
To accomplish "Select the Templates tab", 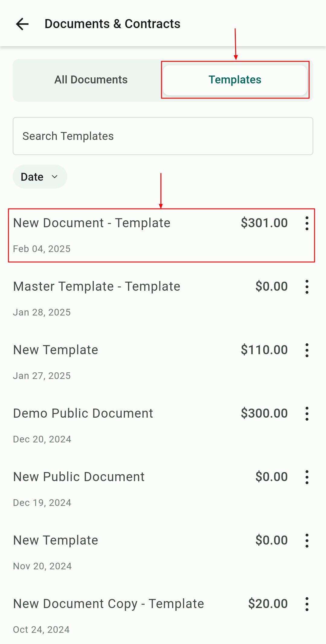I will point(235,80).
